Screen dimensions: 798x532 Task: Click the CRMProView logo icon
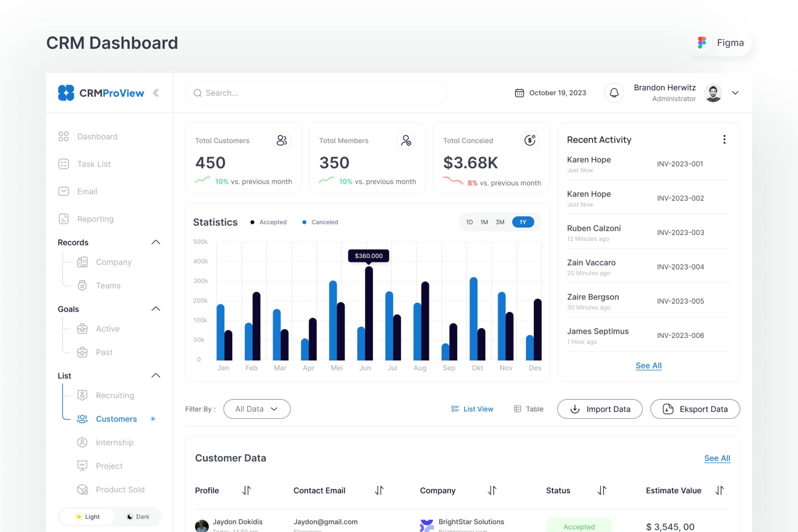click(66, 93)
